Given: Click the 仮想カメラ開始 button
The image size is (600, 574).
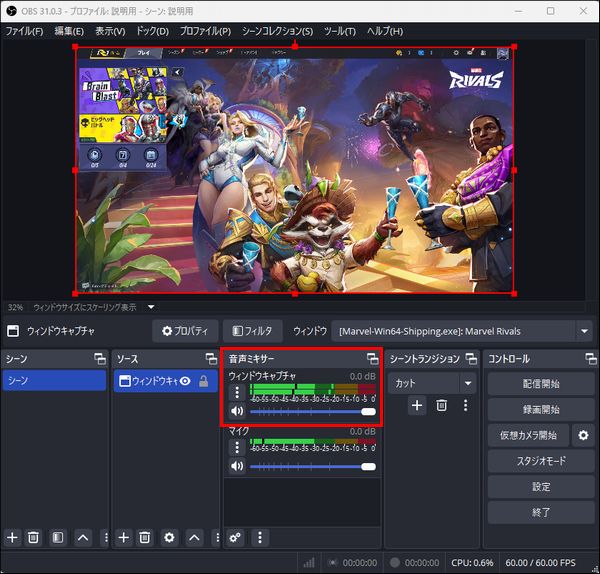Looking at the screenshot, I should 528,435.
